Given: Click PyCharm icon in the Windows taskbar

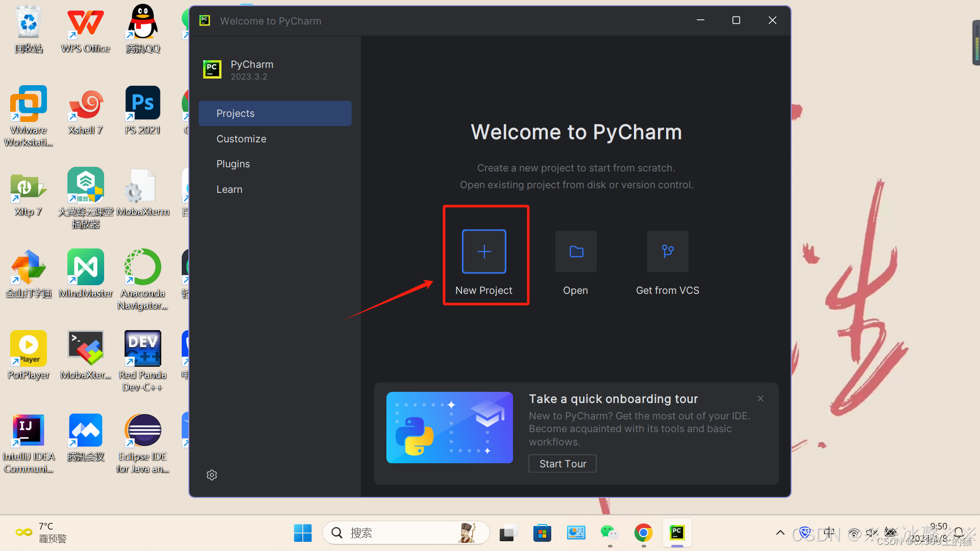Looking at the screenshot, I should coord(677,533).
